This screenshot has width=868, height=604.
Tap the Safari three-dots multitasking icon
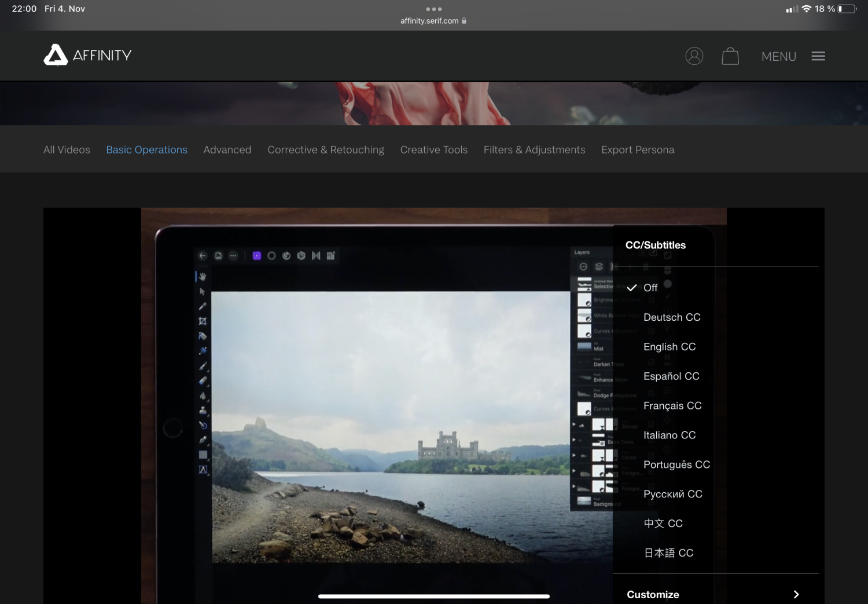tap(433, 9)
